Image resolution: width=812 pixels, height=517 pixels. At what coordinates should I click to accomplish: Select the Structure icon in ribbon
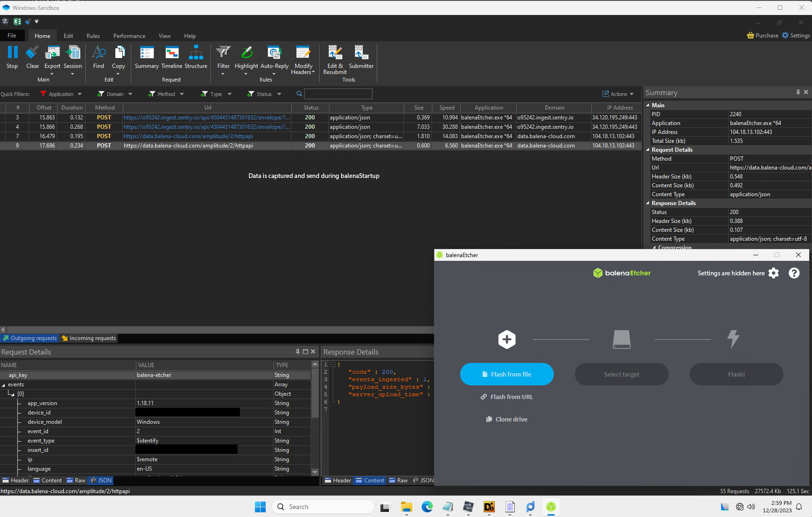(x=196, y=52)
